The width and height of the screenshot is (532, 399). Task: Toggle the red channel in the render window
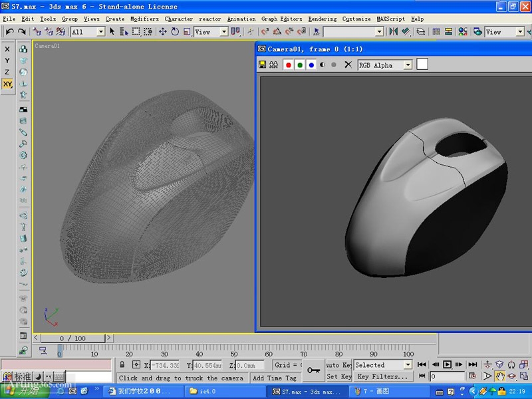point(288,65)
